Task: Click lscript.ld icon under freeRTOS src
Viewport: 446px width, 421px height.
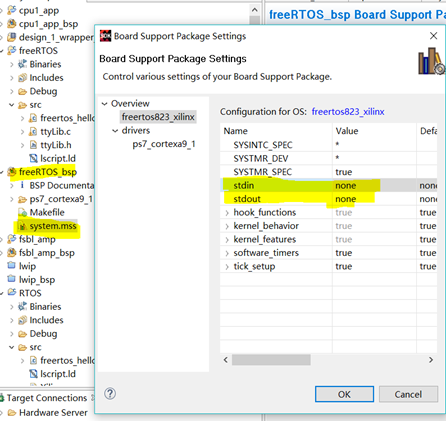Action: tap(33, 158)
